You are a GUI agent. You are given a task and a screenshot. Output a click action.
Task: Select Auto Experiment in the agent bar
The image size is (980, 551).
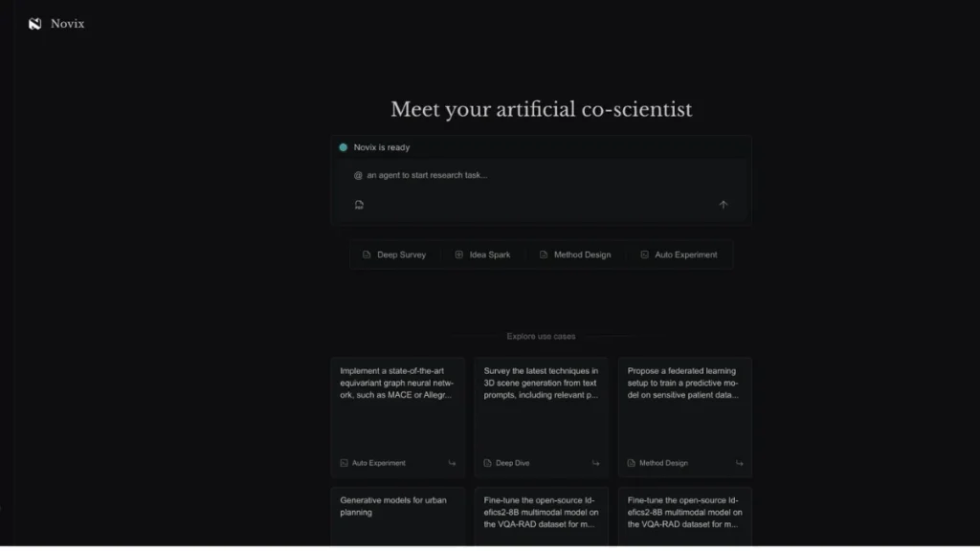(x=679, y=255)
